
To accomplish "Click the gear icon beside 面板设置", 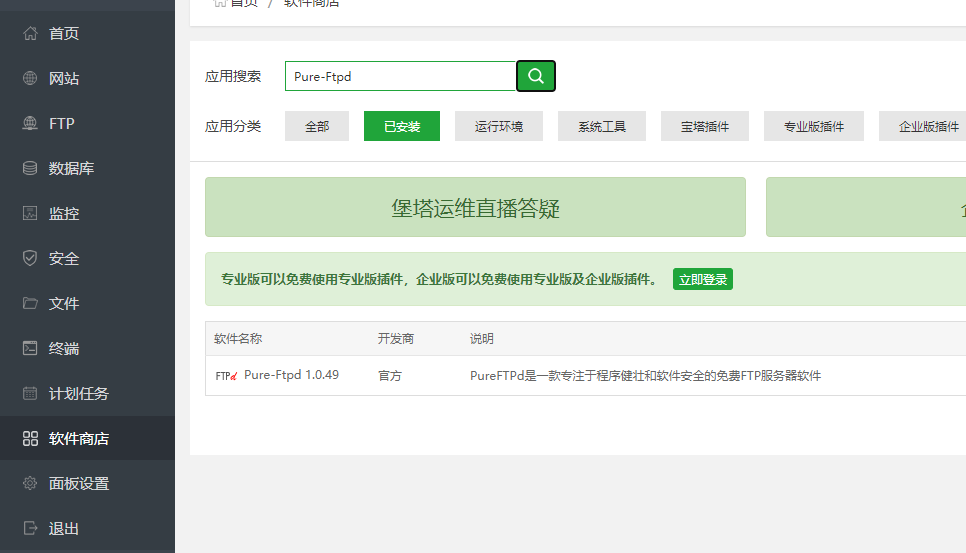I will click(x=30, y=483).
